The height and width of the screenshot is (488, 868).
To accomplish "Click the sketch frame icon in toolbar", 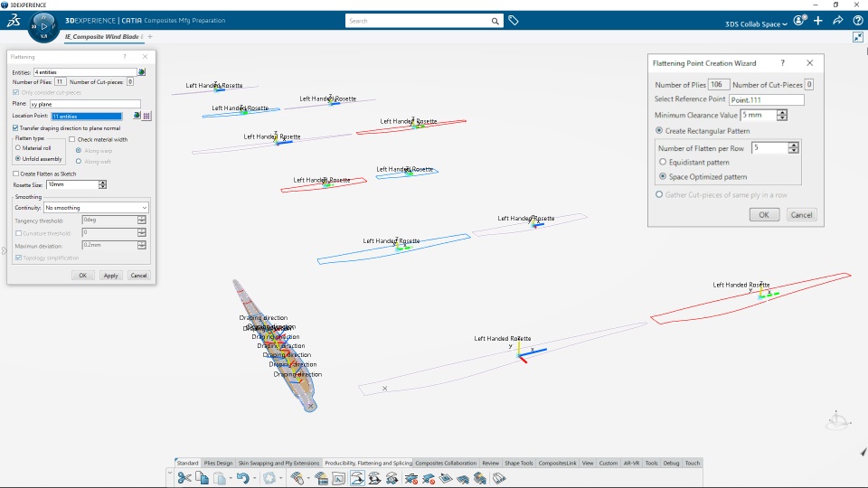I will coord(339,478).
